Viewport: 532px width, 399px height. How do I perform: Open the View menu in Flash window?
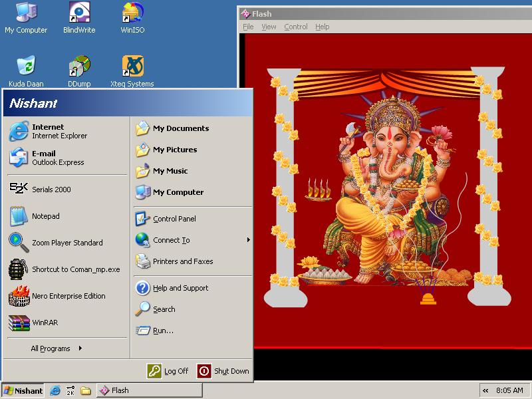(269, 27)
